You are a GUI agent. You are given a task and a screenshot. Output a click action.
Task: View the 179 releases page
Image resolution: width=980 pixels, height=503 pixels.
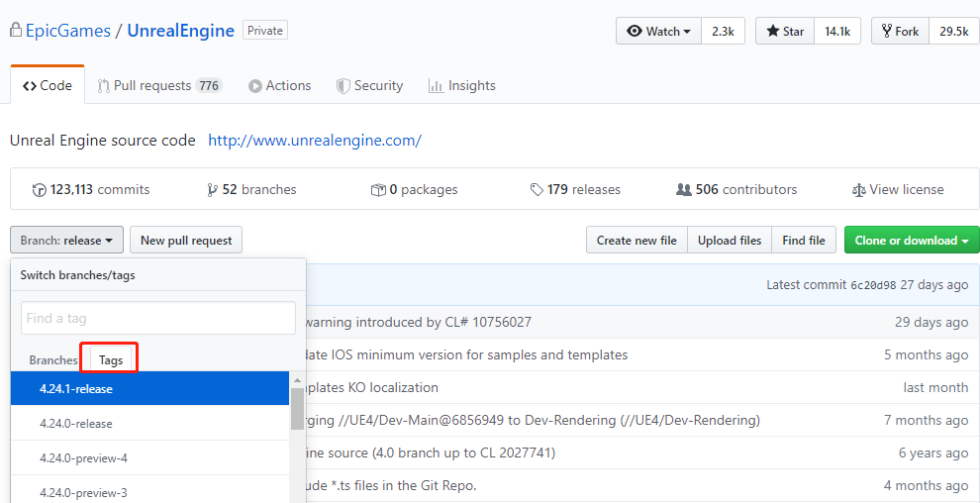[575, 189]
